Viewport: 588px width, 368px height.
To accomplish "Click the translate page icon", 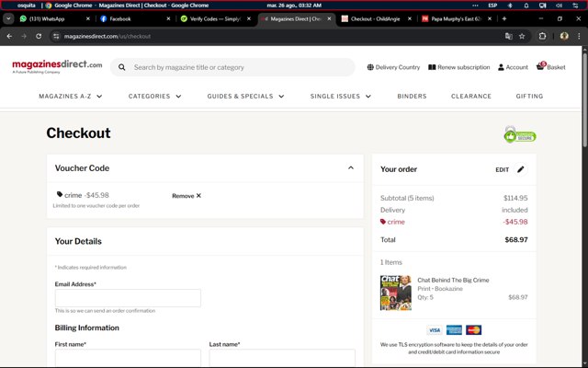I will click(508, 36).
